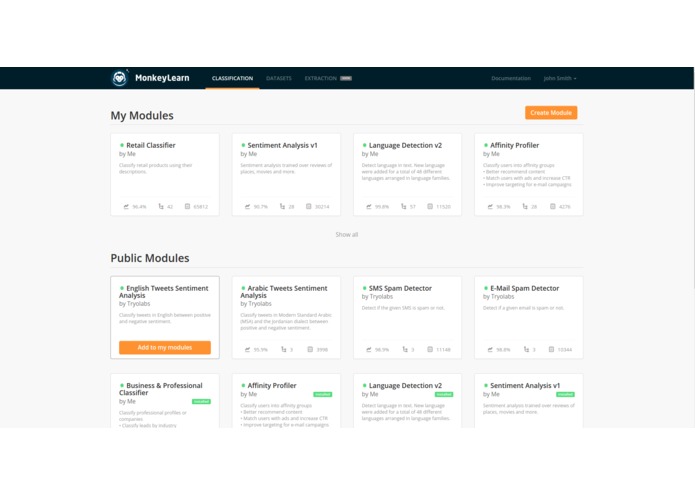Image resolution: width=695 pixels, height=494 pixels.
Task: Open Affinity Profiler in My Modules
Action: point(515,145)
